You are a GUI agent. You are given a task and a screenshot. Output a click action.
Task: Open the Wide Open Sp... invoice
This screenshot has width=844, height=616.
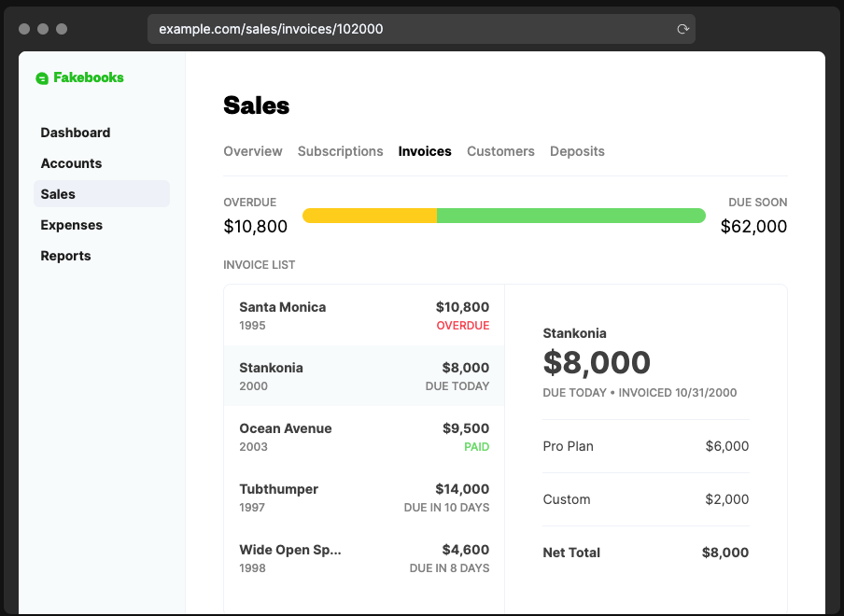364,558
